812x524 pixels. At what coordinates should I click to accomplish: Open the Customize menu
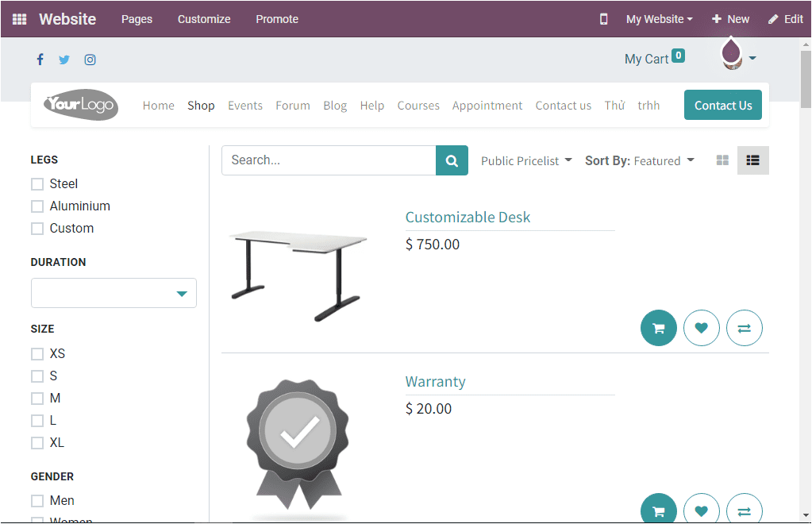tap(203, 18)
